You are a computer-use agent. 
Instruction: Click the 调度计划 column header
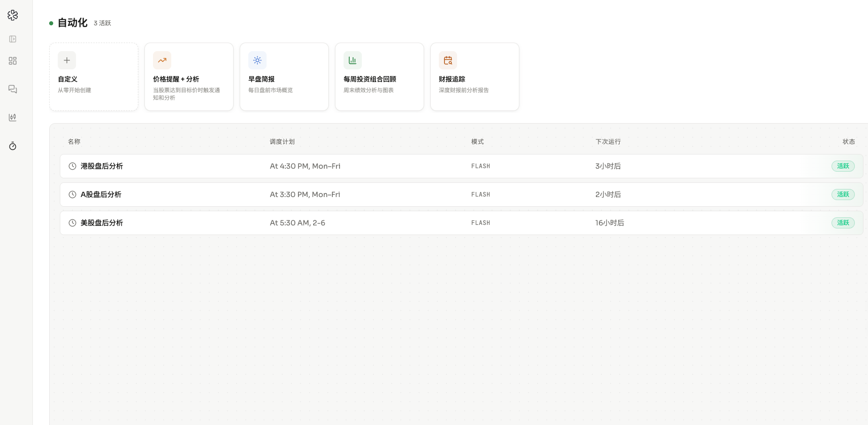[x=282, y=142]
